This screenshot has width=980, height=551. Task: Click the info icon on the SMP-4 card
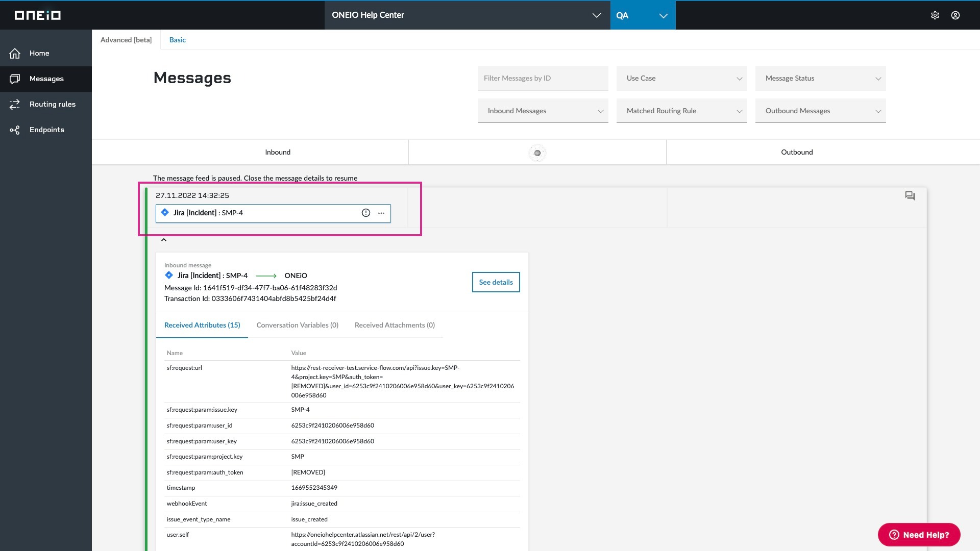[x=366, y=213]
